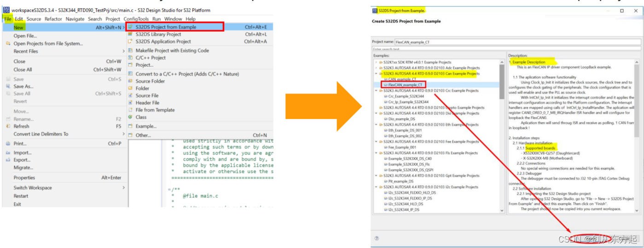Open the Source menu
644x248 pixels.
coord(34,19)
